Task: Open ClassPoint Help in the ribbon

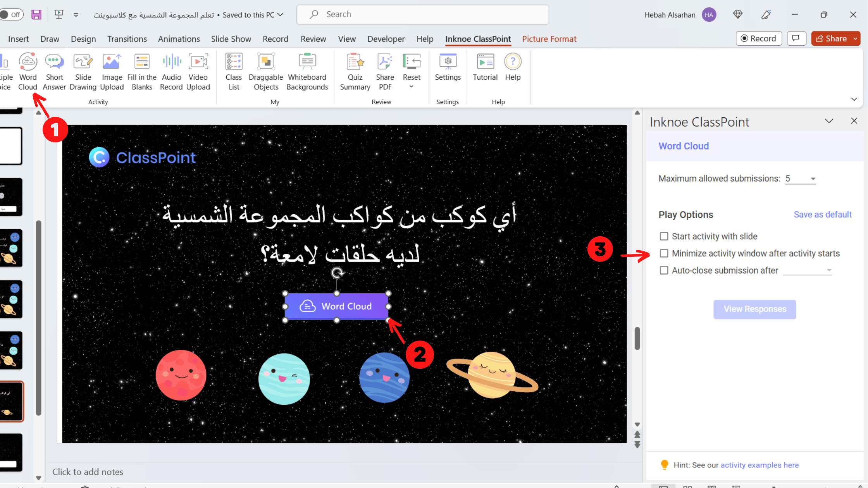Action: pyautogui.click(x=513, y=67)
